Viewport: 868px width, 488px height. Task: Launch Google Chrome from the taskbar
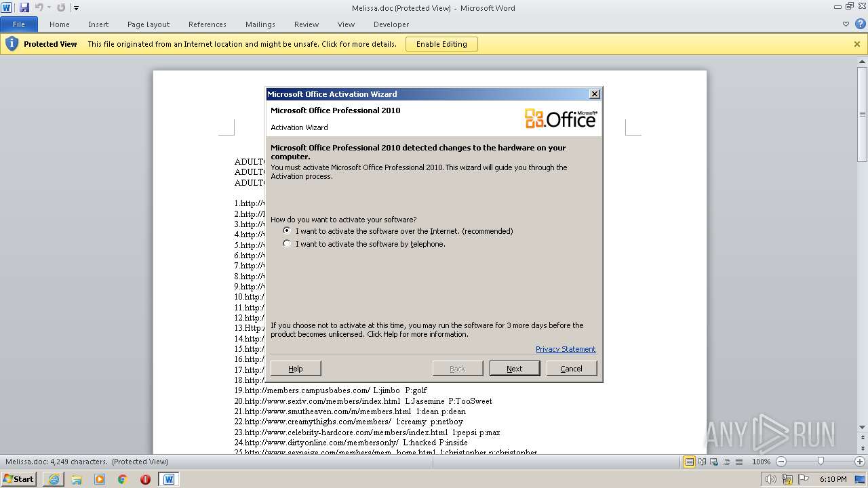[x=123, y=479]
